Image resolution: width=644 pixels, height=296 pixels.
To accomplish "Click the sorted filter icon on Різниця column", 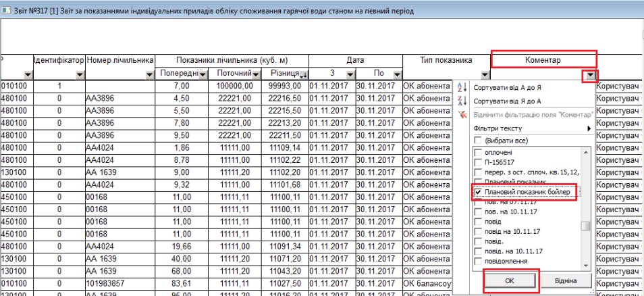I will [303, 74].
